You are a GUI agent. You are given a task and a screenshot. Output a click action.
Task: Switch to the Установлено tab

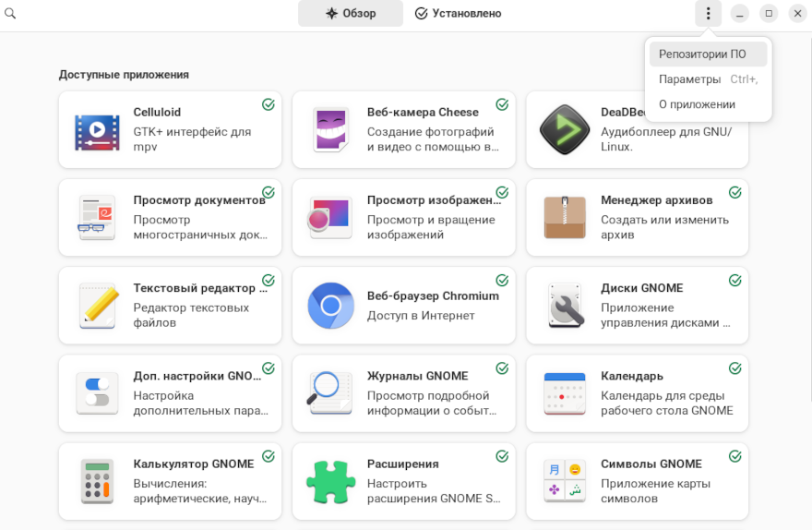(458, 13)
